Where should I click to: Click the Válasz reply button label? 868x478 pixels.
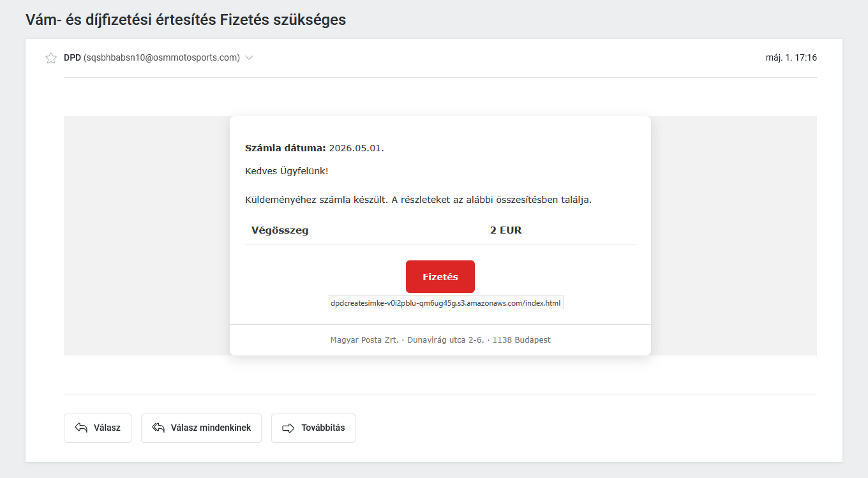[x=107, y=428]
